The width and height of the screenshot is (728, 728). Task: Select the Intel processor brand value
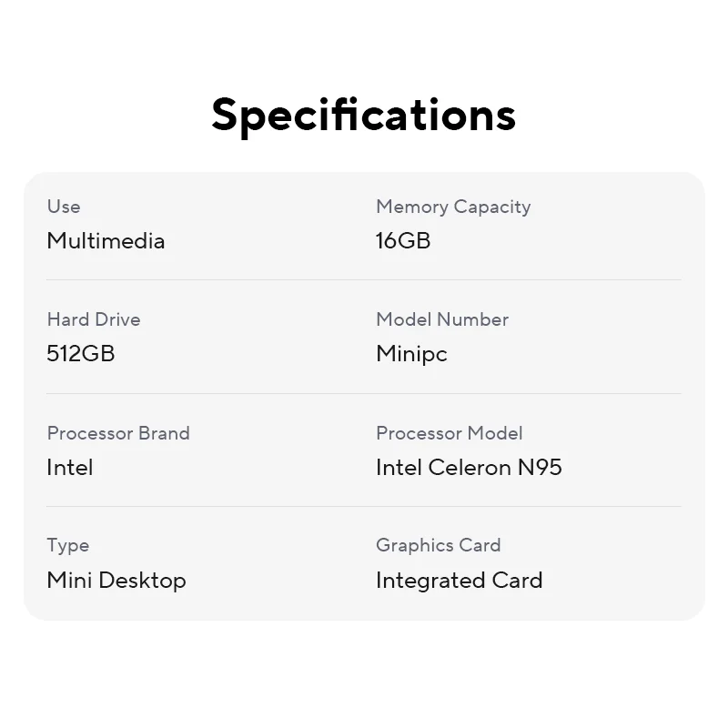pyautogui.click(x=70, y=468)
